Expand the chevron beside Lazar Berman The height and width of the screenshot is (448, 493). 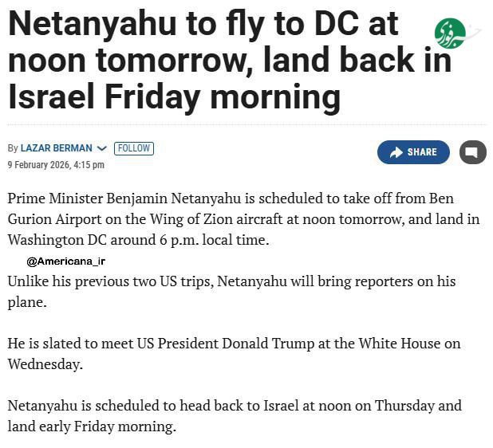pos(101,148)
